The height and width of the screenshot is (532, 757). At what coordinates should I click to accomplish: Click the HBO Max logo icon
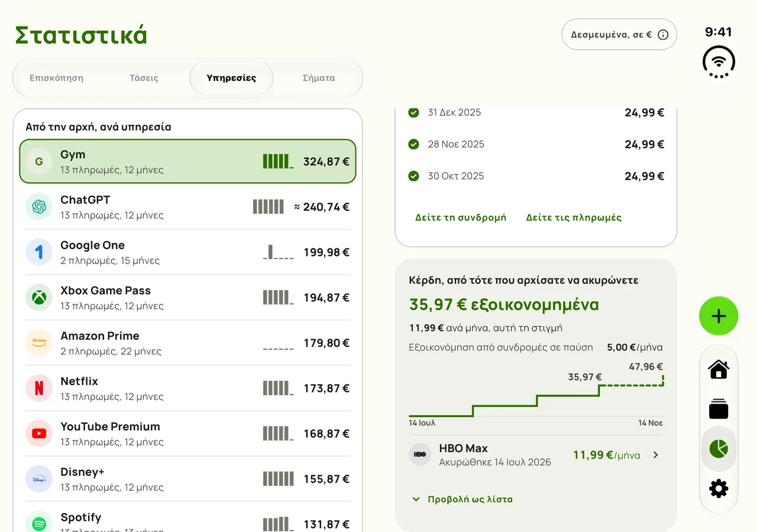[x=420, y=455]
